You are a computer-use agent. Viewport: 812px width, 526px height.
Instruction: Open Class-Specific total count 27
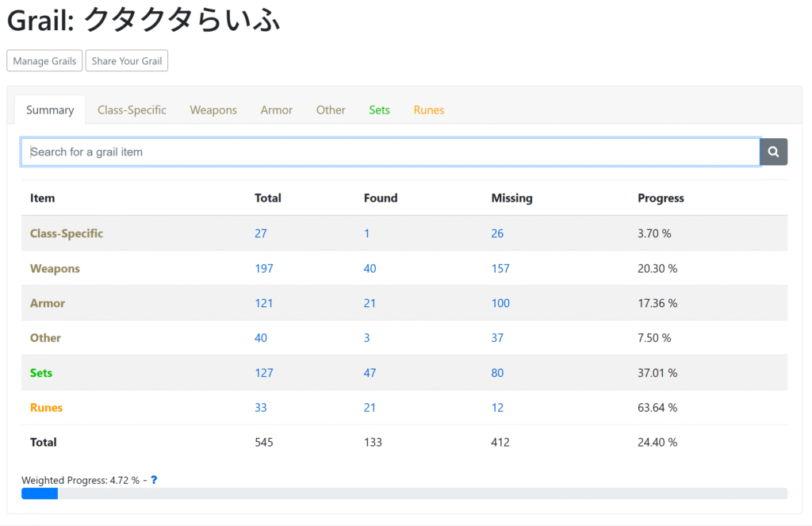261,233
